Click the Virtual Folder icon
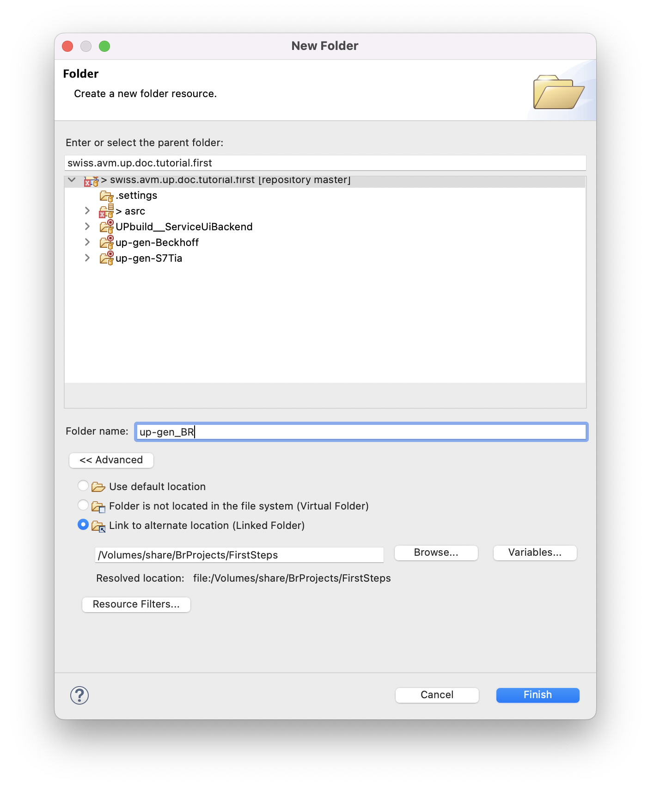This screenshot has height=786, width=672. pos(98,506)
